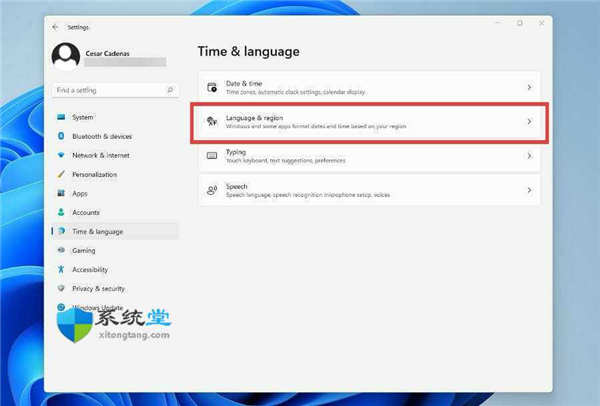
Task: Go to Privacy & security
Action: (x=115, y=289)
